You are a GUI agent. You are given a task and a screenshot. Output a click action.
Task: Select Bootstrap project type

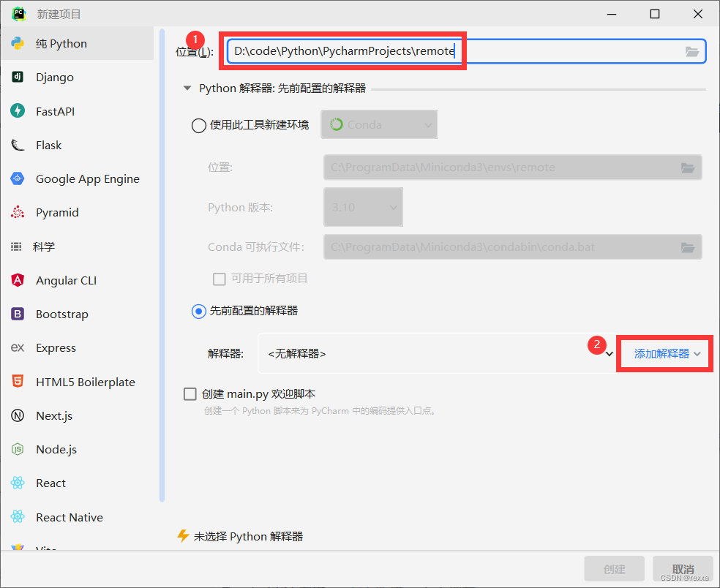point(77,314)
